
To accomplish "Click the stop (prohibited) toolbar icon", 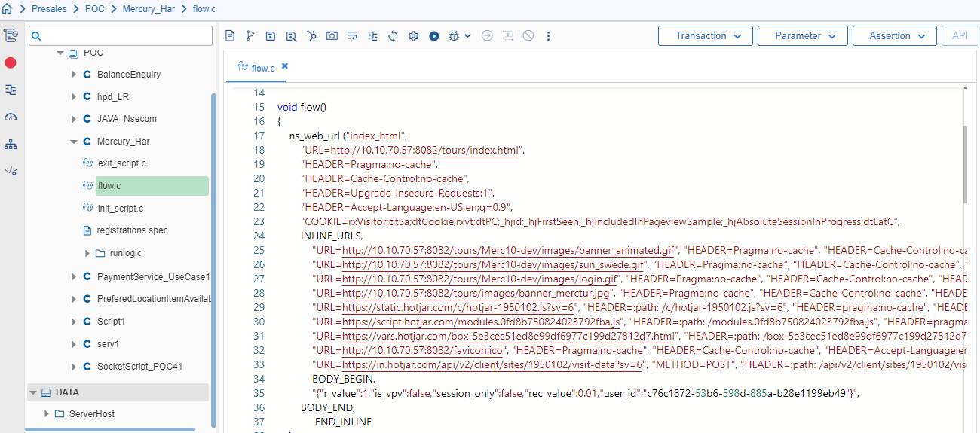I will coord(528,35).
